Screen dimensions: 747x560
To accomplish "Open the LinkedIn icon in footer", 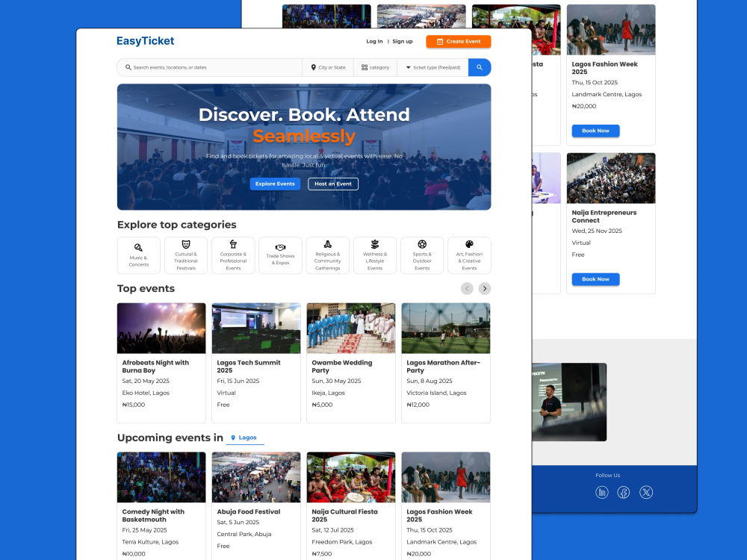I will click(x=602, y=492).
